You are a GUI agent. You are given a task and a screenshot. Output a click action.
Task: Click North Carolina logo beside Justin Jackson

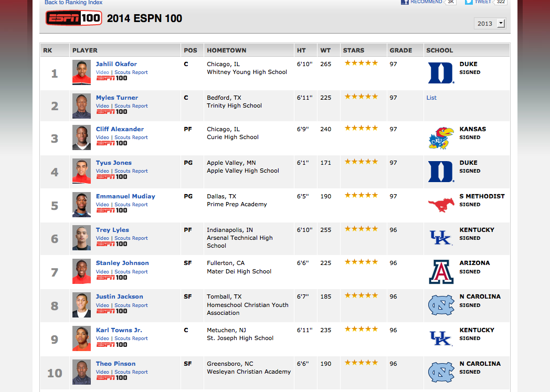point(441,305)
